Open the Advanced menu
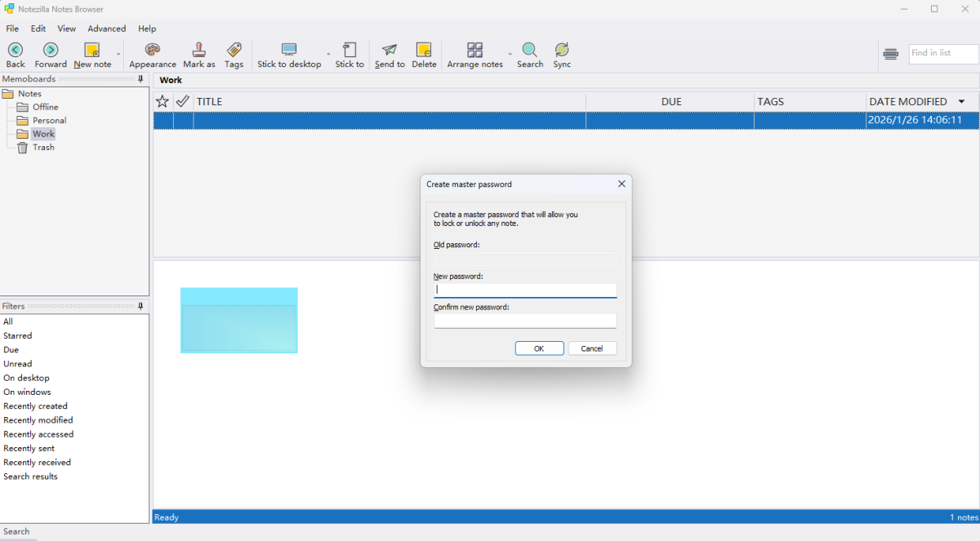 click(x=107, y=29)
